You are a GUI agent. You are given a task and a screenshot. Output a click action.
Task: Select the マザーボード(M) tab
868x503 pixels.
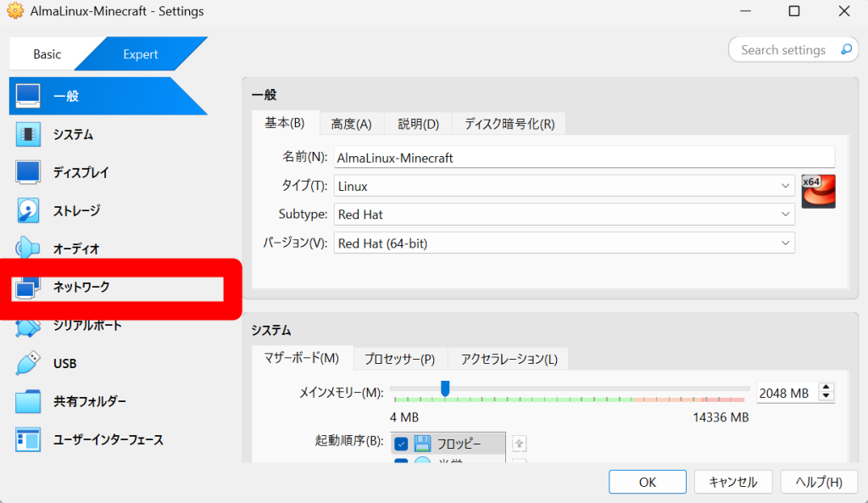(x=302, y=359)
